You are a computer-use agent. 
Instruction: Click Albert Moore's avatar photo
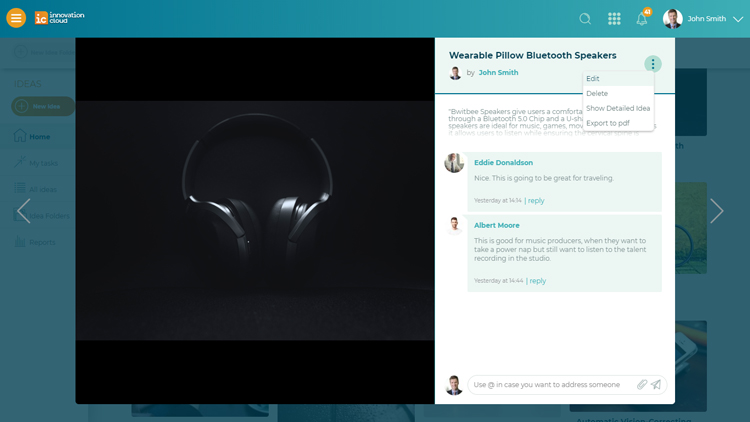point(454,225)
